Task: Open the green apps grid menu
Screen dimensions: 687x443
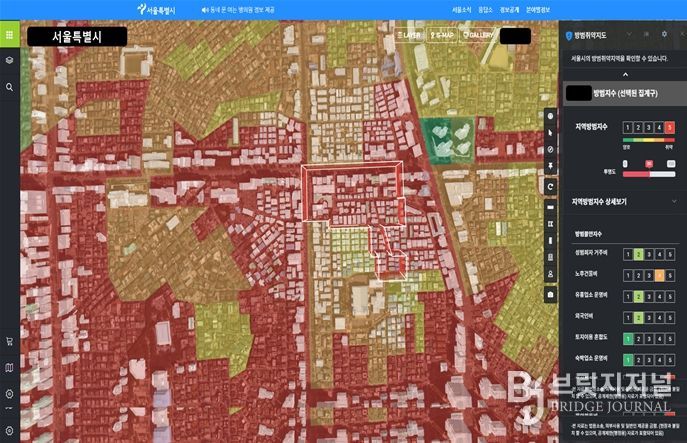Action: pyautogui.click(x=9, y=34)
